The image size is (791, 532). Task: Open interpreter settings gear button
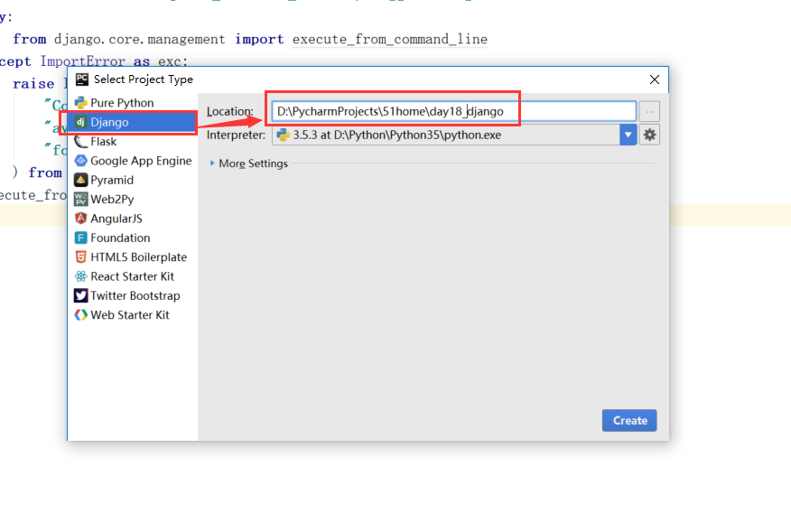(x=650, y=135)
